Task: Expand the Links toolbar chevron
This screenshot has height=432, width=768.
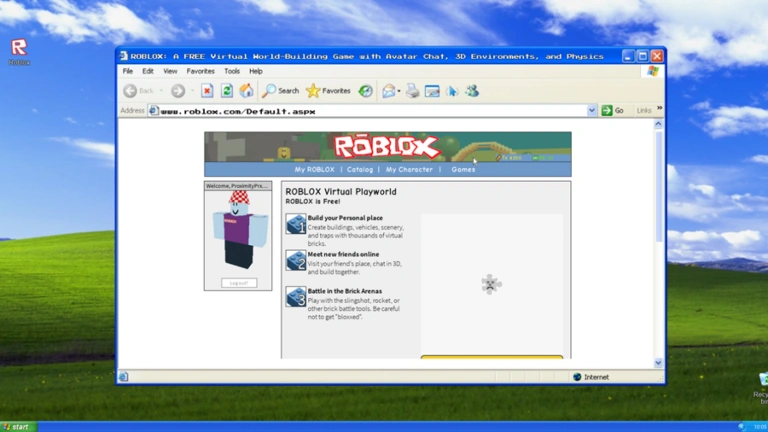Action: pos(659,109)
